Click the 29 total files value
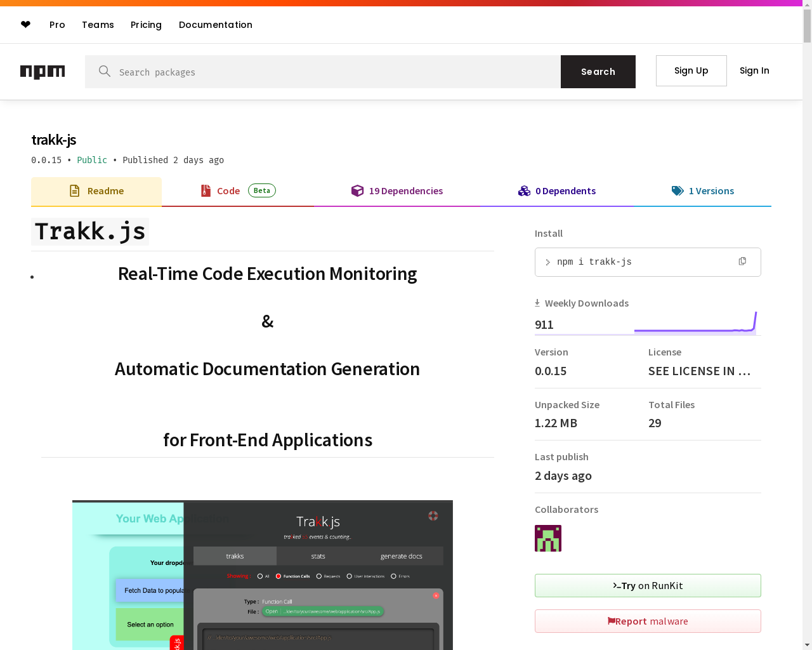The width and height of the screenshot is (812, 650). (655, 423)
